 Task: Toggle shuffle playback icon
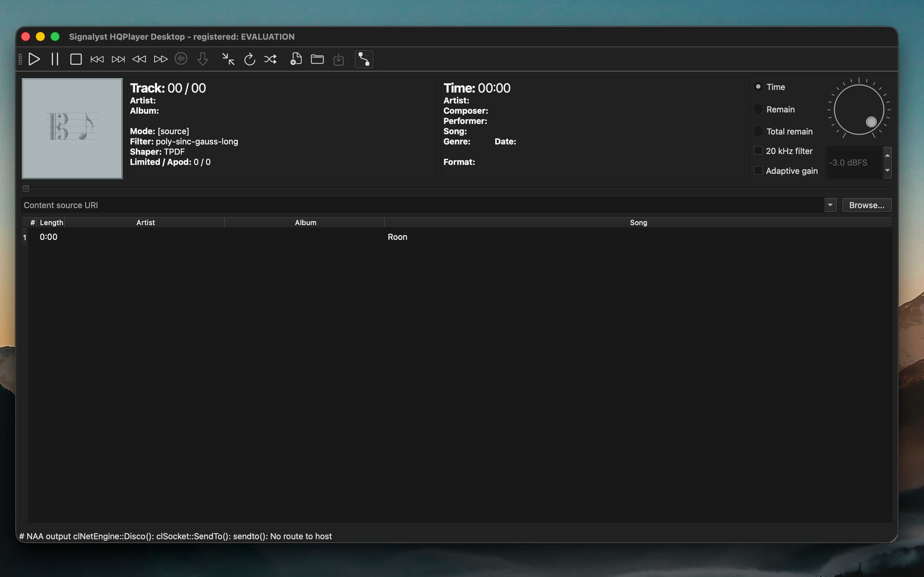270,59
